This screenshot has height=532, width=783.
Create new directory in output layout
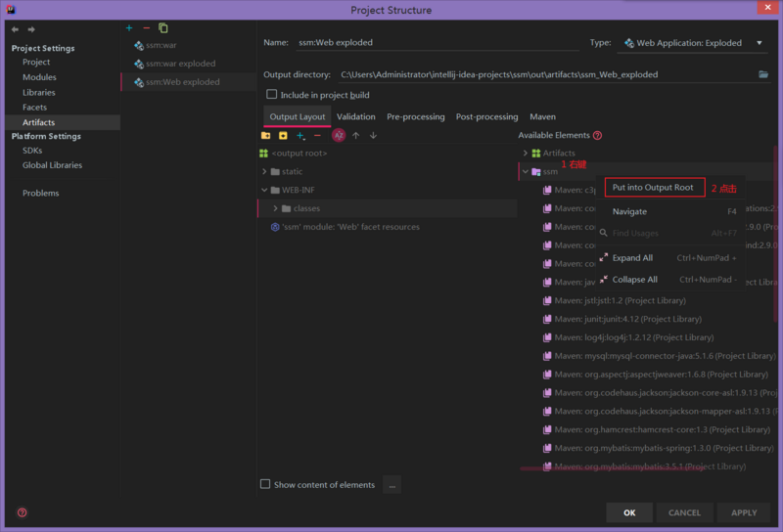point(265,135)
